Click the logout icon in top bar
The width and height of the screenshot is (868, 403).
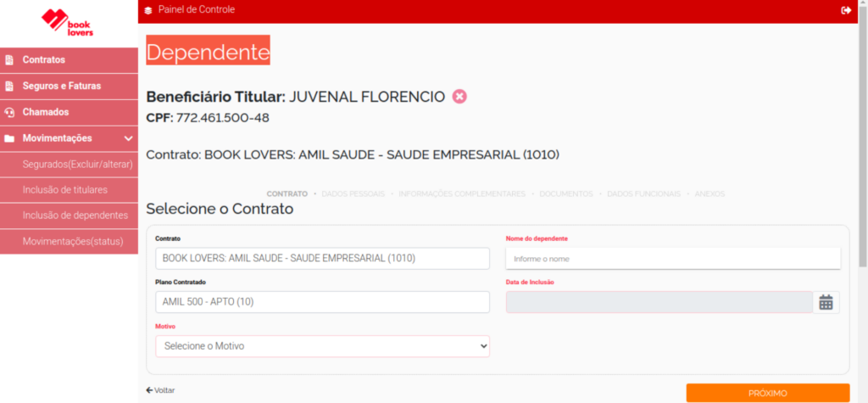click(x=846, y=10)
